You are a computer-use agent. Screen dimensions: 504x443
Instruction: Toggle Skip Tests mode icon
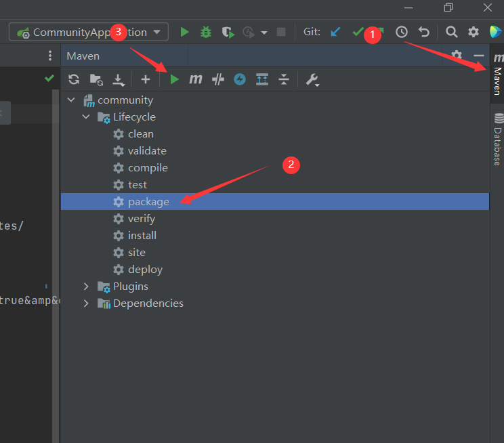(x=218, y=79)
